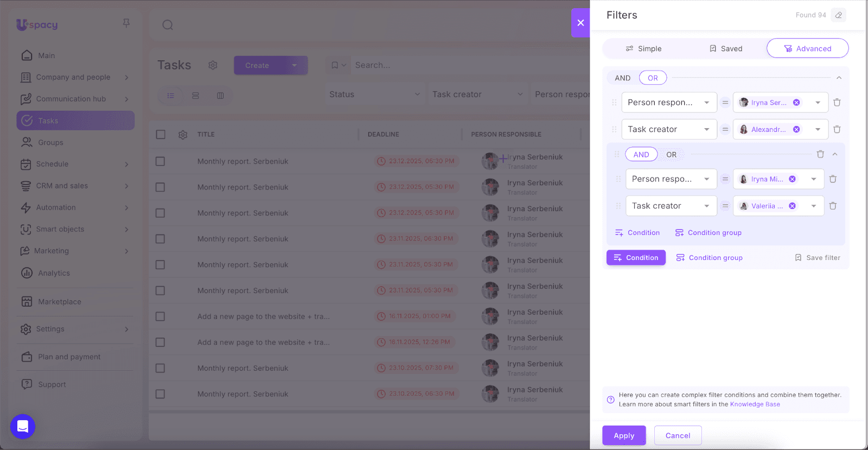Set nested group operator to OR

click(671, 155)
